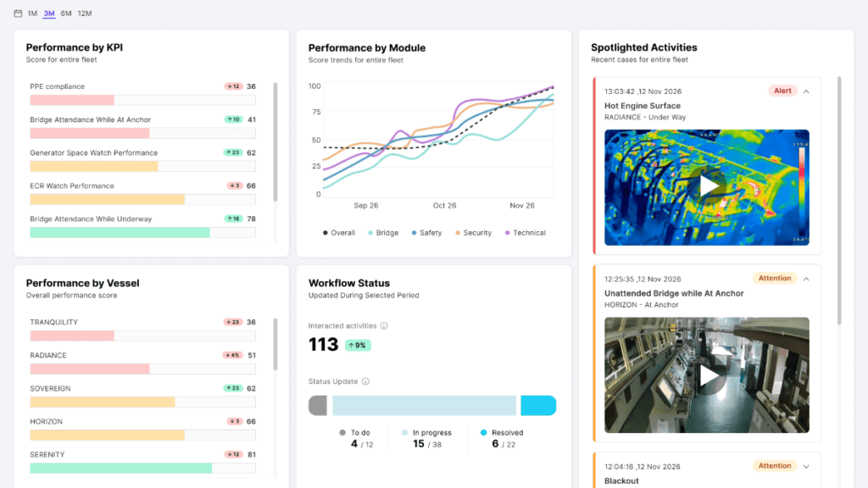Toggle Technical series in chart legend
This screenshot has height=488, width=868.
point(526,233)
